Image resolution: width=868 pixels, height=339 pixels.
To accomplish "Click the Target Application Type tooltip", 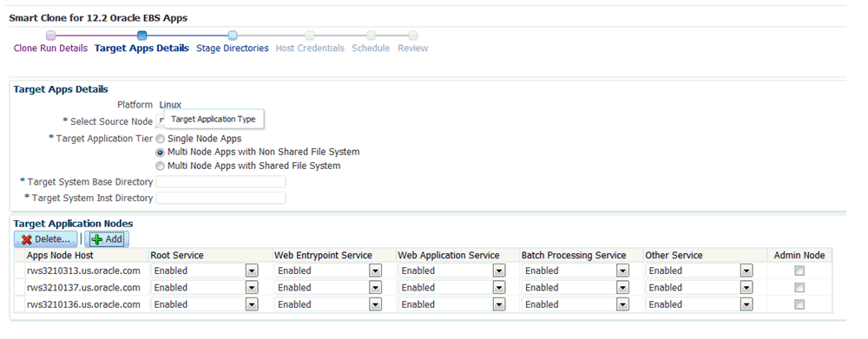I will click(x=214, y=119).
